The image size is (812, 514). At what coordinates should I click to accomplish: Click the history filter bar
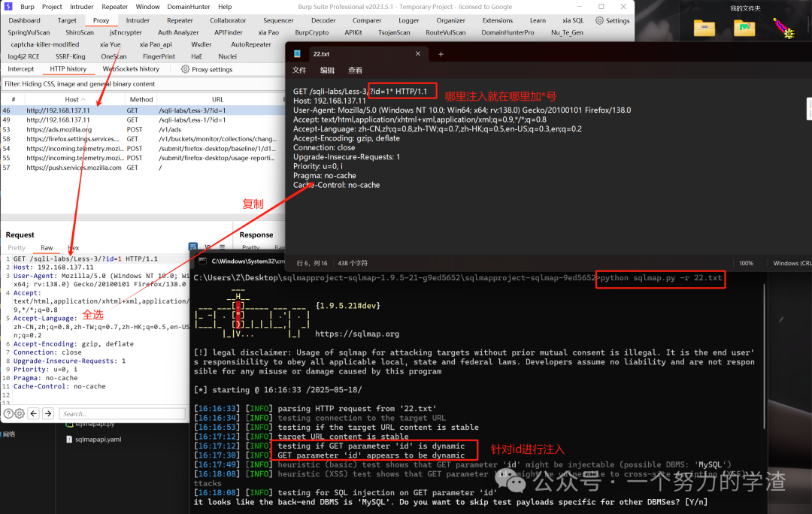click(x=143, y=84)
